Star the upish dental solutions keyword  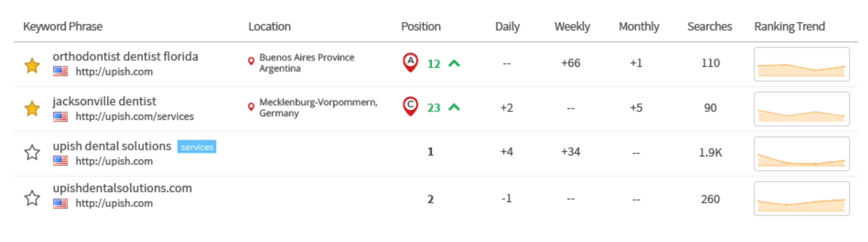(32, 152)
